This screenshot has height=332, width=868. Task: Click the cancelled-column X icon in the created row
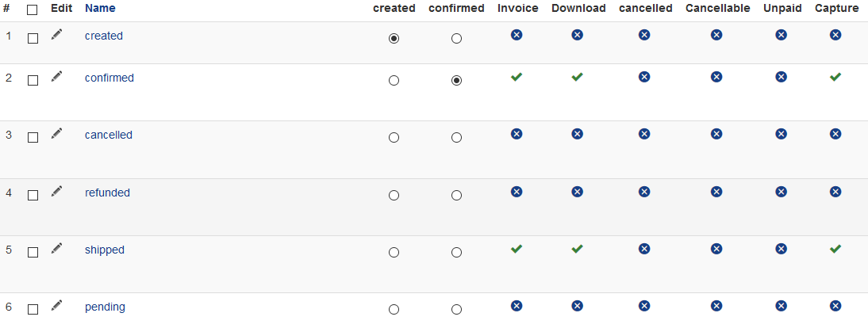click(644, 35)
